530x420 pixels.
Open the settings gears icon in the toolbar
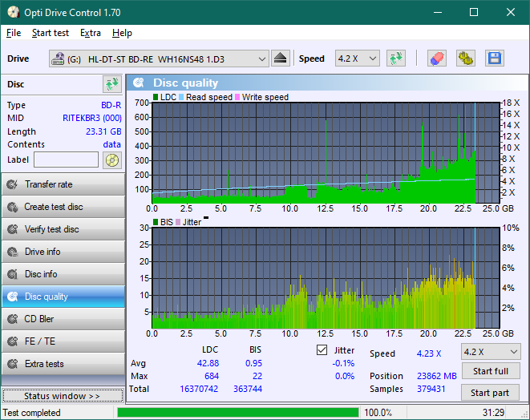(x=465, y=59)
